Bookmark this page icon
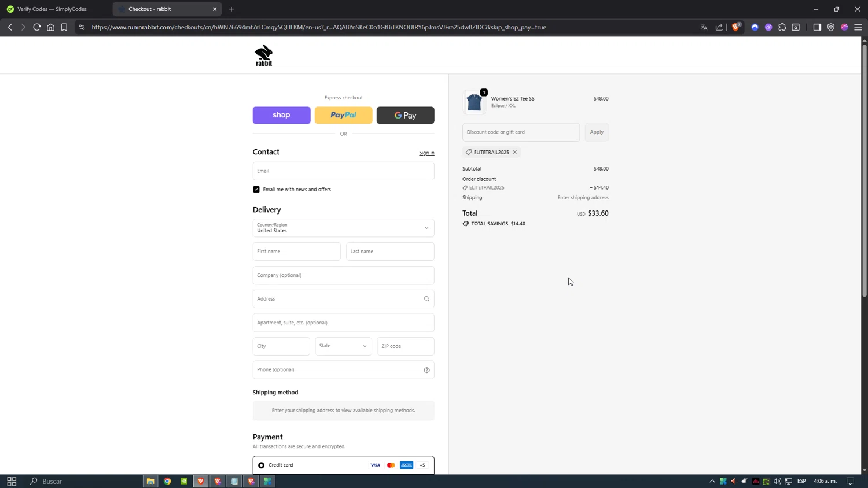 point(64,27)
